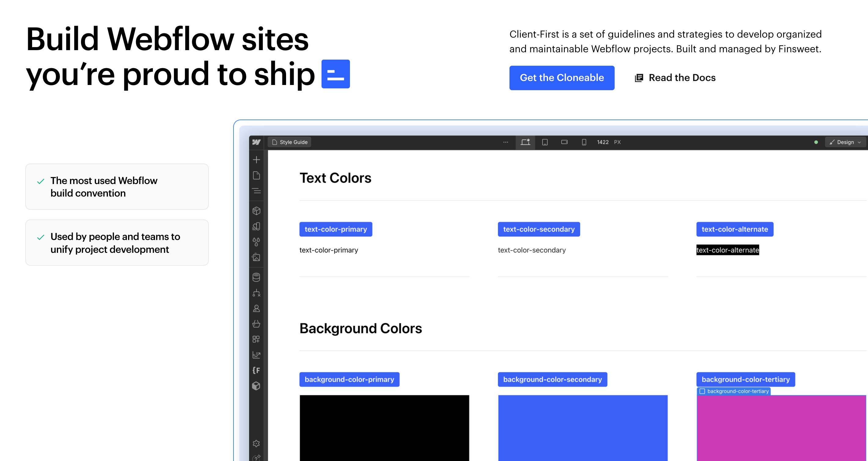Switch to tablet breakpoint view
This screenshot has height=461, width=868.
(545, 142)
